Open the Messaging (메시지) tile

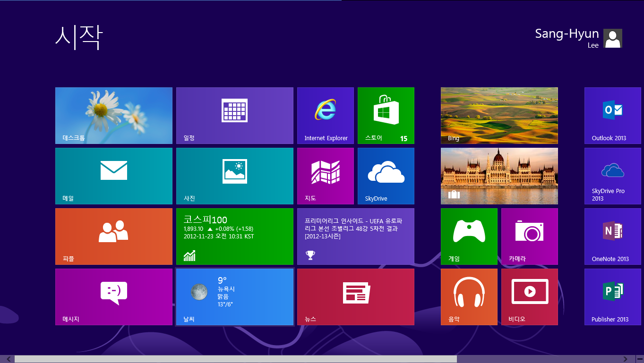click(x=114, y=297)
